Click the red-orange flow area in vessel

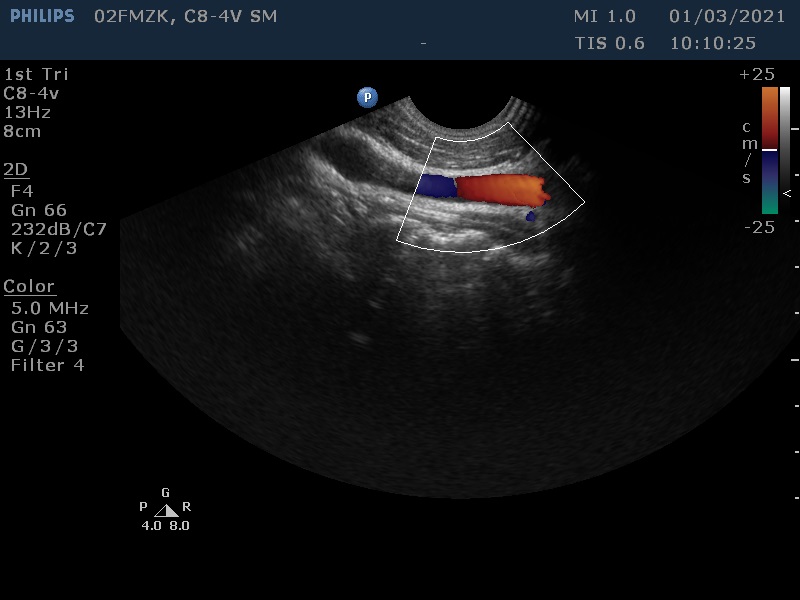500,189
